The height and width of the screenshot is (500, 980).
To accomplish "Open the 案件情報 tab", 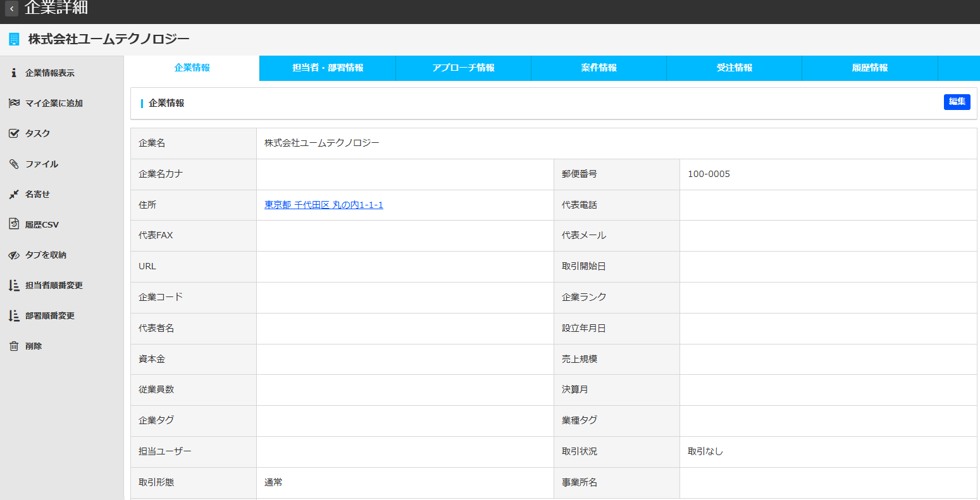I will 599,68.
